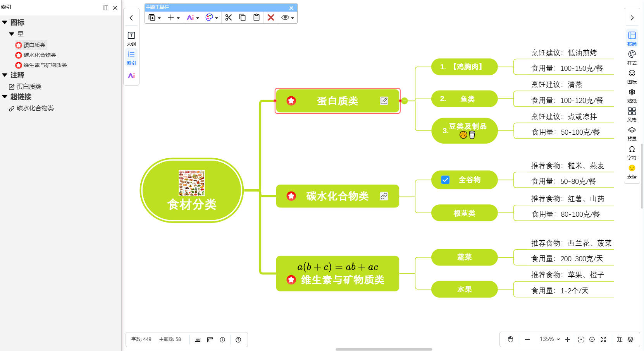Collapse the 图标 section in index panel
Screen dimensions: 644x351
5,22
